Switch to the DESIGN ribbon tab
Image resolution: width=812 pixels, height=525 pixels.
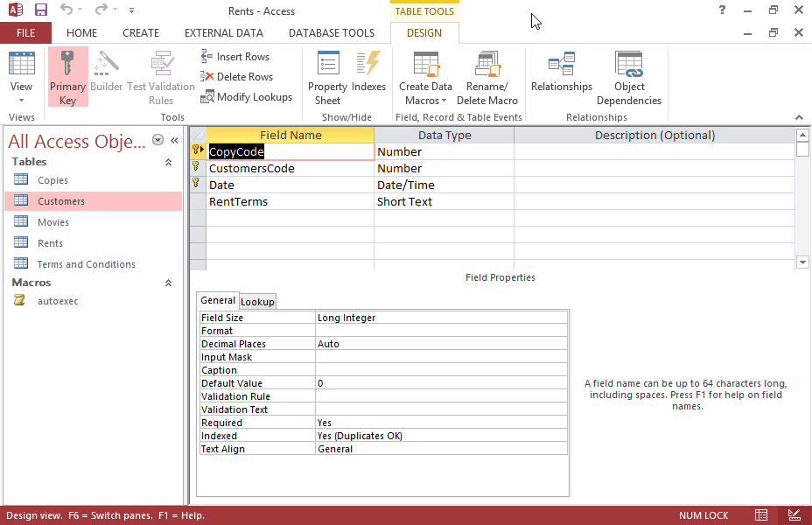pos(423,32)
